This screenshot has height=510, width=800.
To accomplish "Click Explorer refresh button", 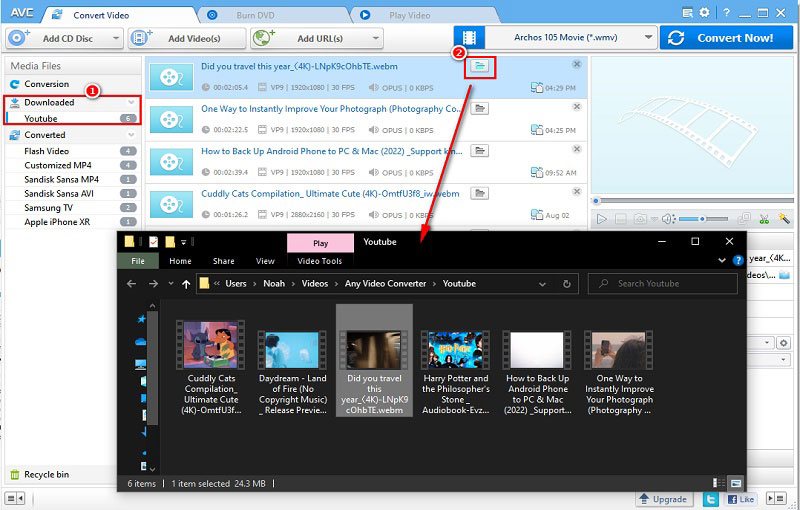I will point(567,284).
